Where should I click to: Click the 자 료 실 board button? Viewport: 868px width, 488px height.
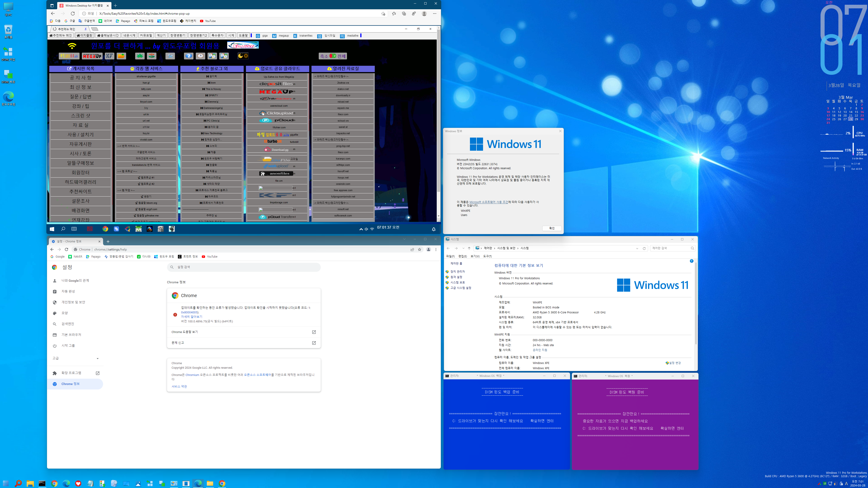(80, 125)
